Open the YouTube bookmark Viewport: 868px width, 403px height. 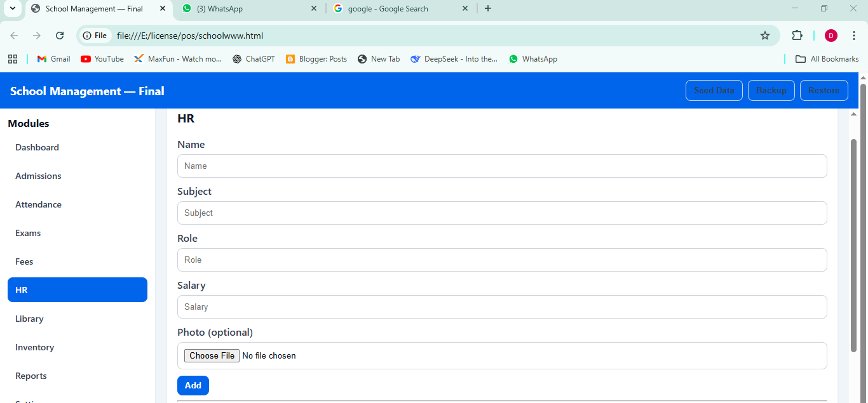[102, 59]
